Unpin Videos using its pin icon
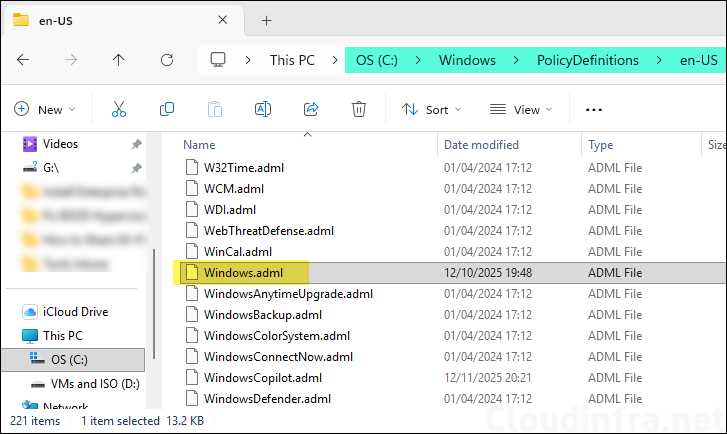The width and height of the screenshot is (727, 434). (136, 144)
